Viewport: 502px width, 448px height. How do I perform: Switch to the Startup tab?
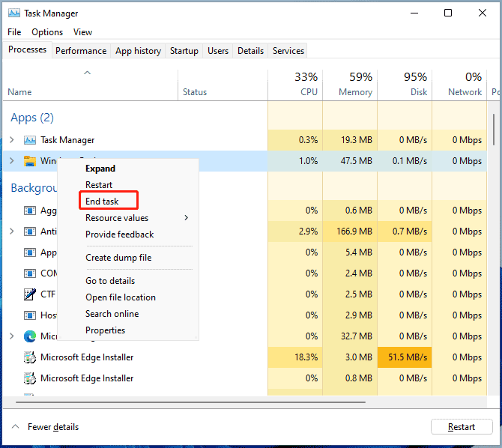coord(184,51)
